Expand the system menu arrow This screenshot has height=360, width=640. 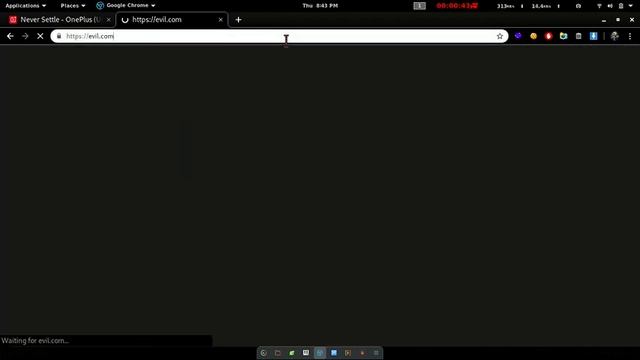pyautogui.click(x=631, y=6)
